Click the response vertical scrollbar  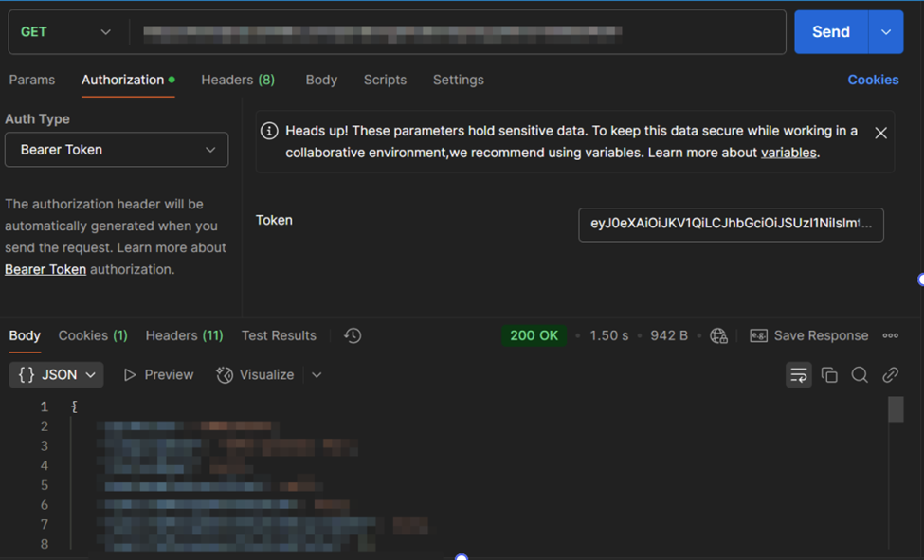[896, 409]
